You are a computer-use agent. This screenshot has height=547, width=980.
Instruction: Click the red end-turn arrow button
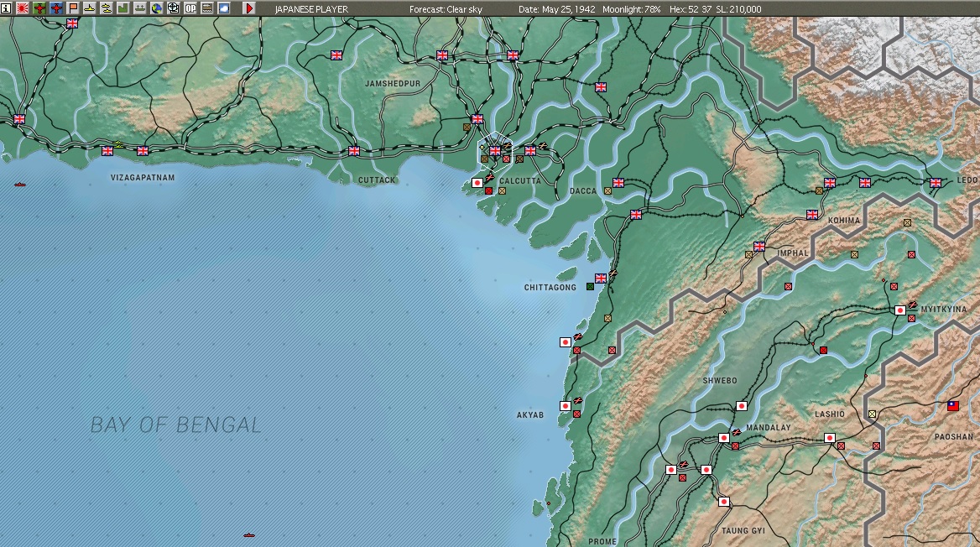[x=248, y=8]
